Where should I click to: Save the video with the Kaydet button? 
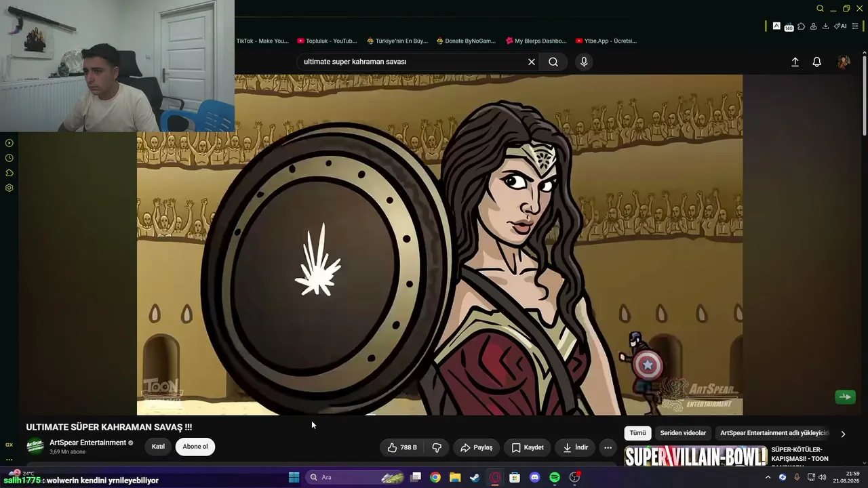click(x=528, y=447)
